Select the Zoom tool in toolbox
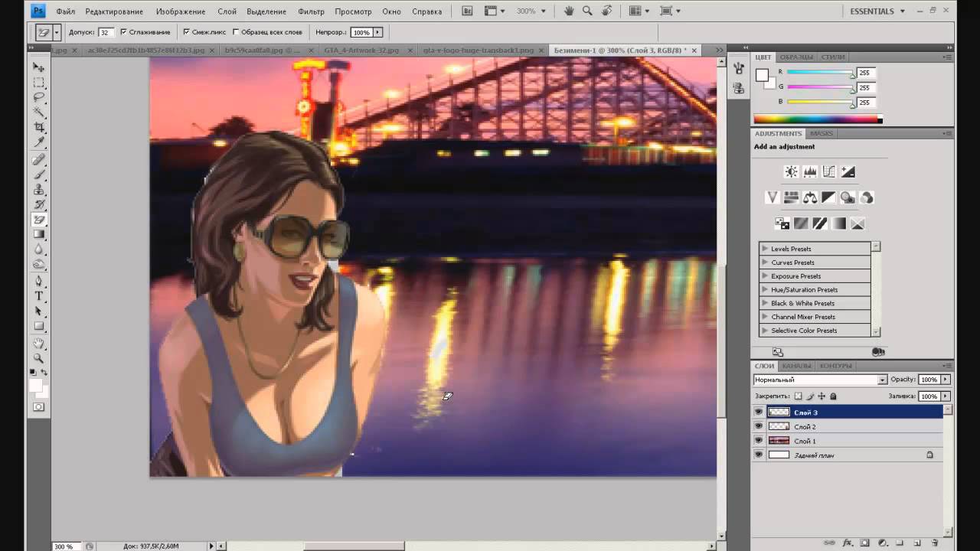 click(x=39, y=358)
